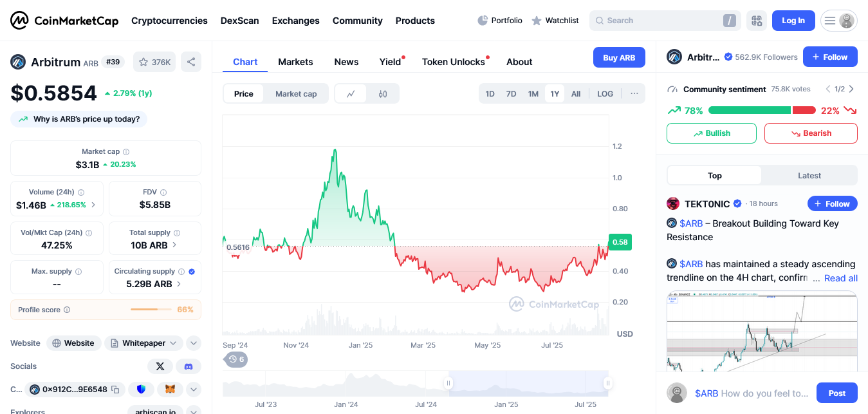Viewport: 868px width, 414px height.
Task: Click the TEKTONIC avatar
Action: pos(673,203)
